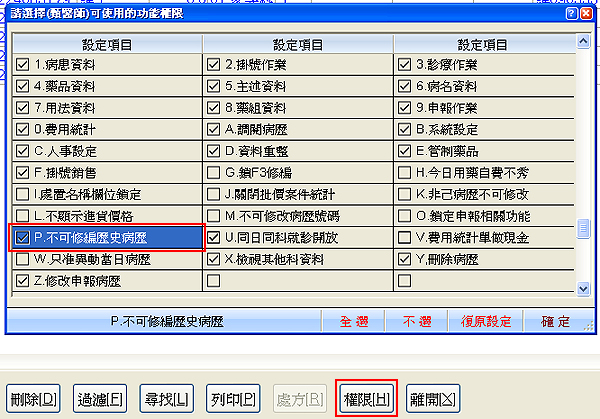Toggle Z.修改申報病歷 checkbox

[x=25, y=281]
